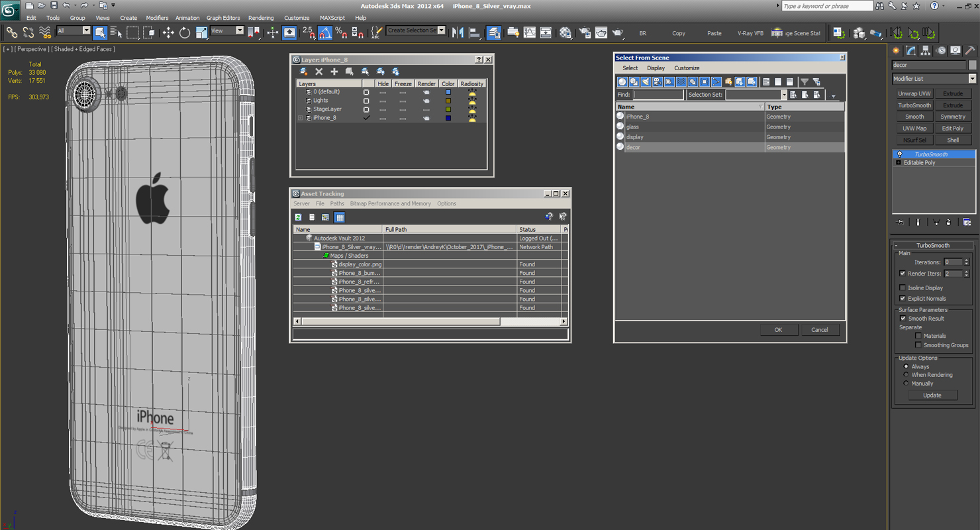
Task: Toggle Display Space Warps filter in Select From Scene
Action: [x=681, y=81]
